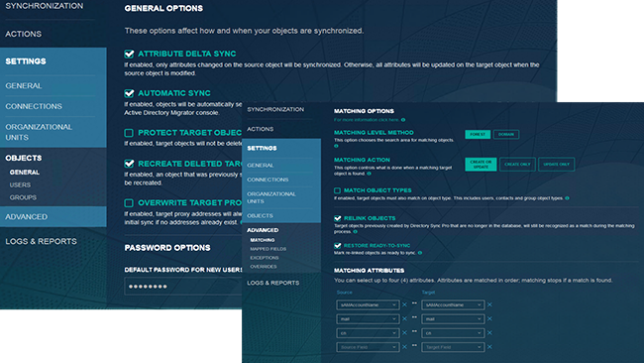Select Settings in the back window sidebar
Viewport: 644px width, 363px height.
click(26, 61)
